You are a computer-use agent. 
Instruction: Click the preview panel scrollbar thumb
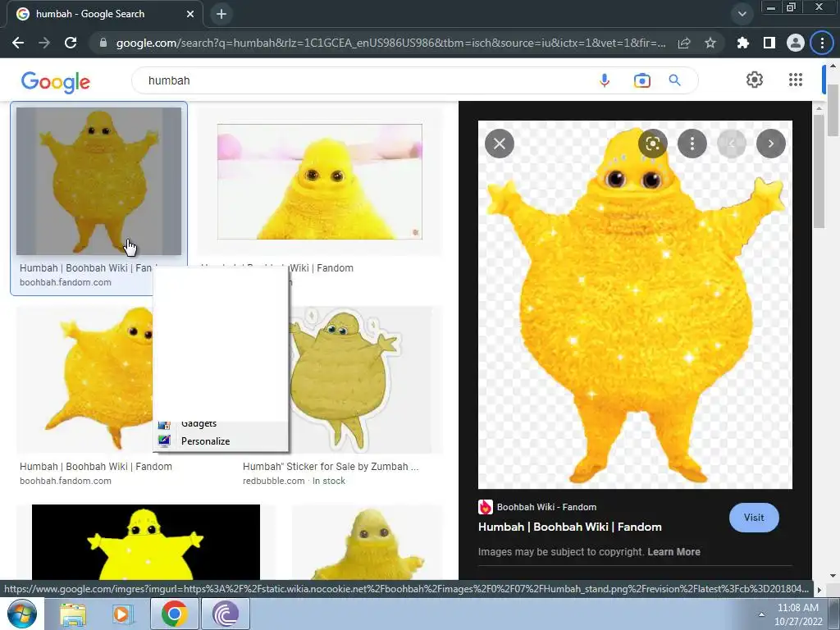tap(819, 171)
